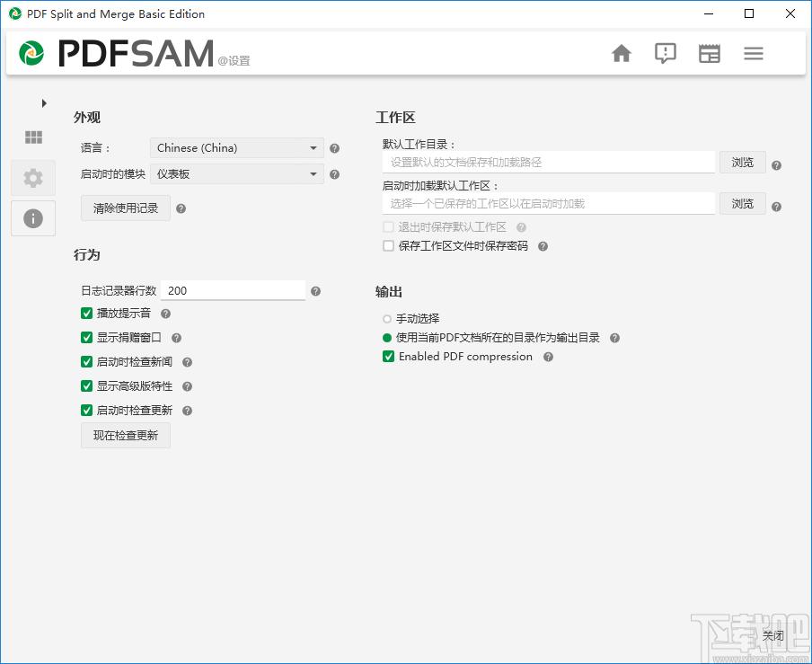Show help next to 清除使用记录 button
812x664 pixels.
(x=181, y=208)
